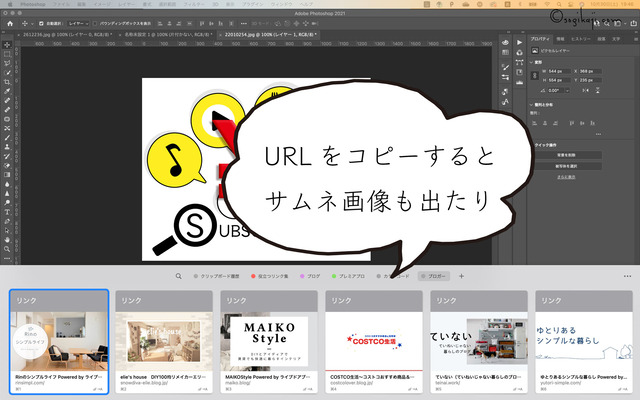The width and height of the screenshot is (640, 400).
Task: Click the search magnifier in clipboard bar
Action: 178,276
